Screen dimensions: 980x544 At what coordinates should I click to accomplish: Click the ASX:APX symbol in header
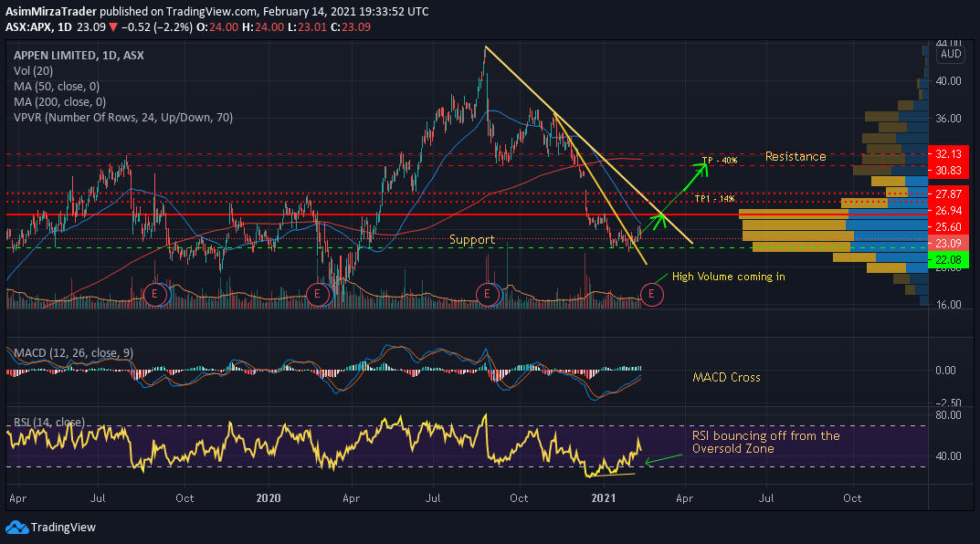(28, 26)
